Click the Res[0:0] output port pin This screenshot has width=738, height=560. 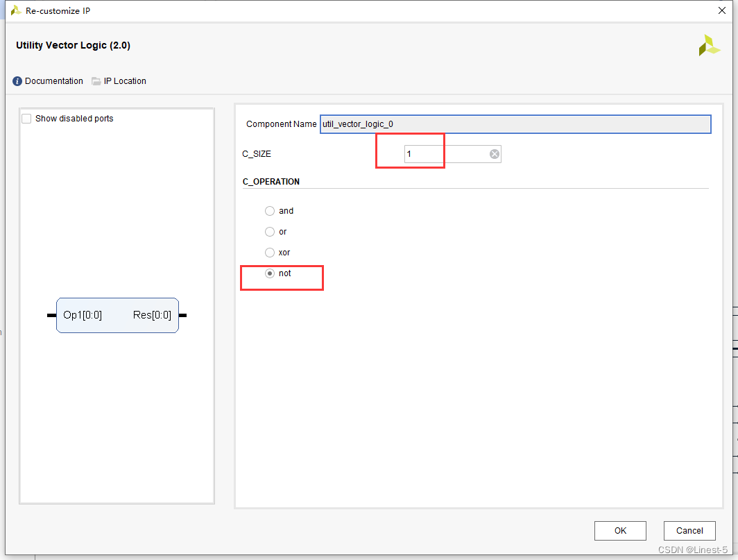[x=183, y=315]
